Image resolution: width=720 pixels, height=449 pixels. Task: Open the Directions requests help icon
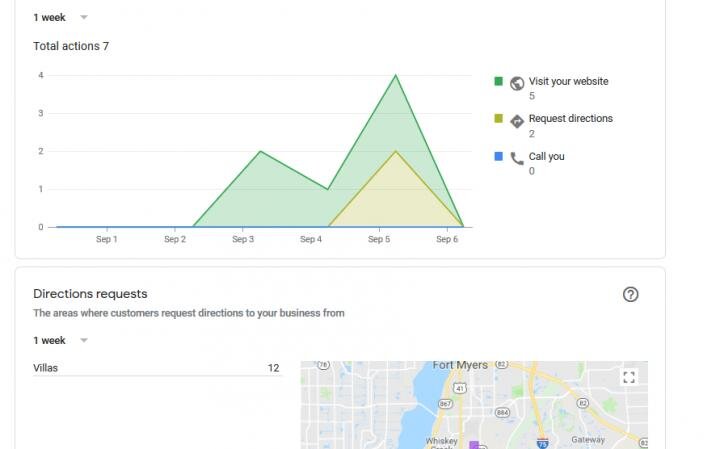630,294
